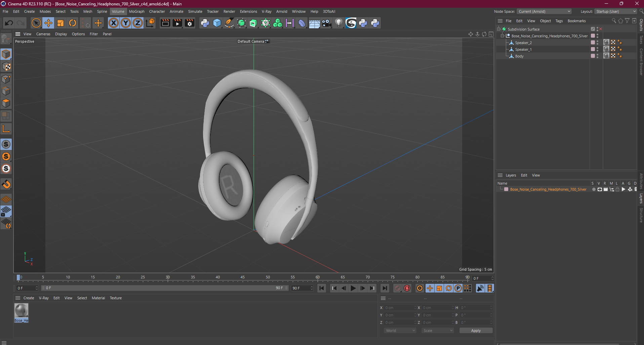Select Points mode in left toolbar
Viewport: 644px width, 345px height.
6,79
